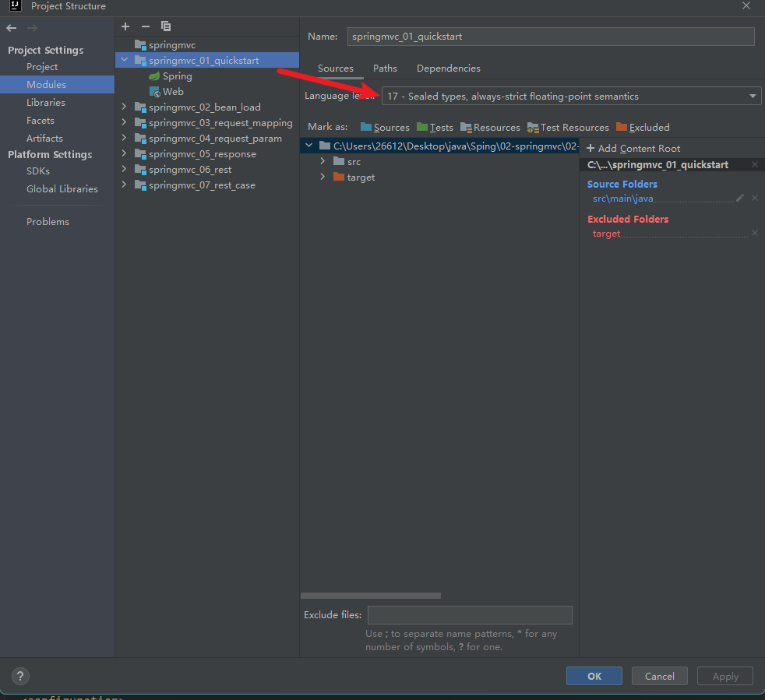Remove springmvc_01_quickstart content root

pos(755,165)
